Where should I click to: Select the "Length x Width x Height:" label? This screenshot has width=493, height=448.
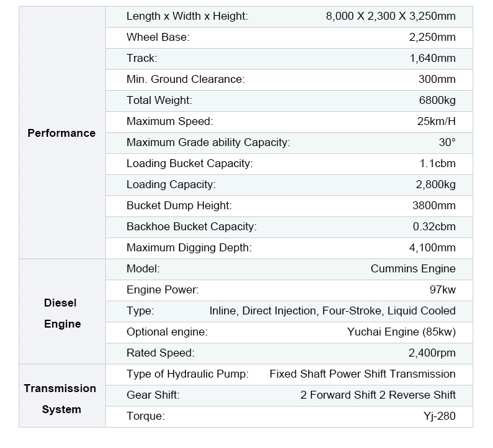point(187,16)
